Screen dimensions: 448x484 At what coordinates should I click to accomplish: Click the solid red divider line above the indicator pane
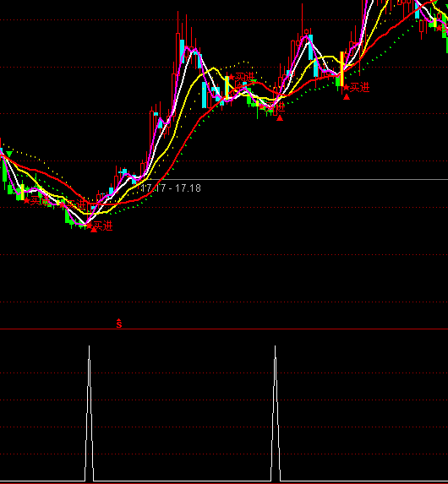coord(224,329)
